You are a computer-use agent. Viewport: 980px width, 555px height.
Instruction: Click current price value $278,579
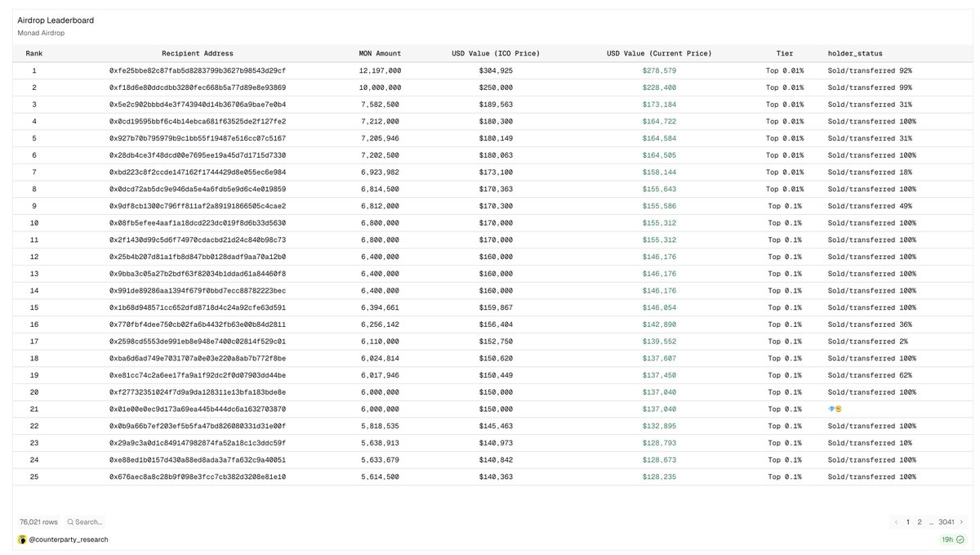click(x=659, y=71)
